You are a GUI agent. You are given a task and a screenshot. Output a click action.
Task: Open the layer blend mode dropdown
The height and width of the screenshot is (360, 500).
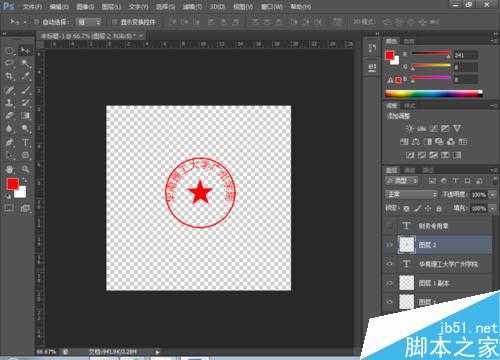(411, 194)
